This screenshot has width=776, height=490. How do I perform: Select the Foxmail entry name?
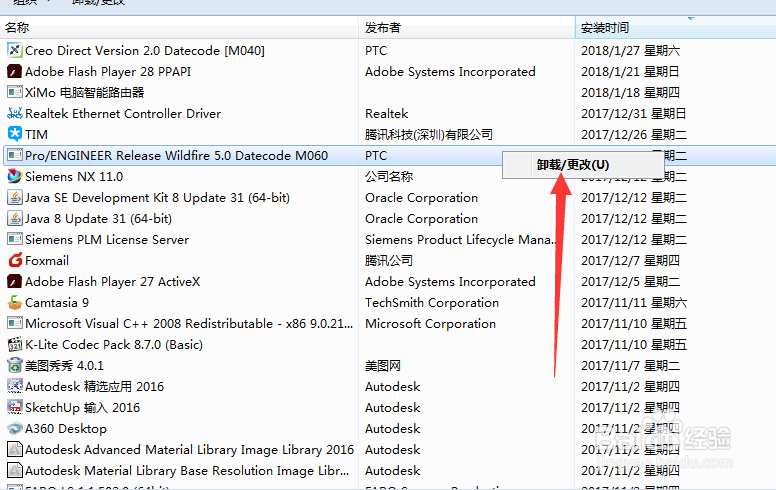pos(47,260)
